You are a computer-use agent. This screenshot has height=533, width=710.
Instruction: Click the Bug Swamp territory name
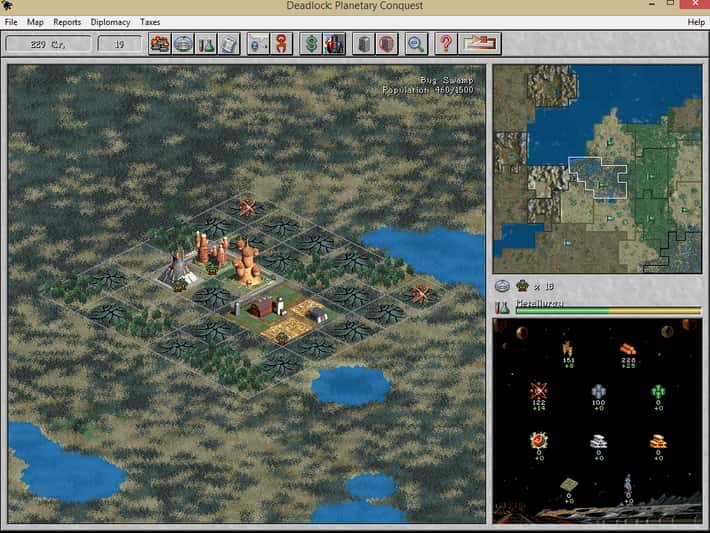pyautogui.click(x=446, y=80)
